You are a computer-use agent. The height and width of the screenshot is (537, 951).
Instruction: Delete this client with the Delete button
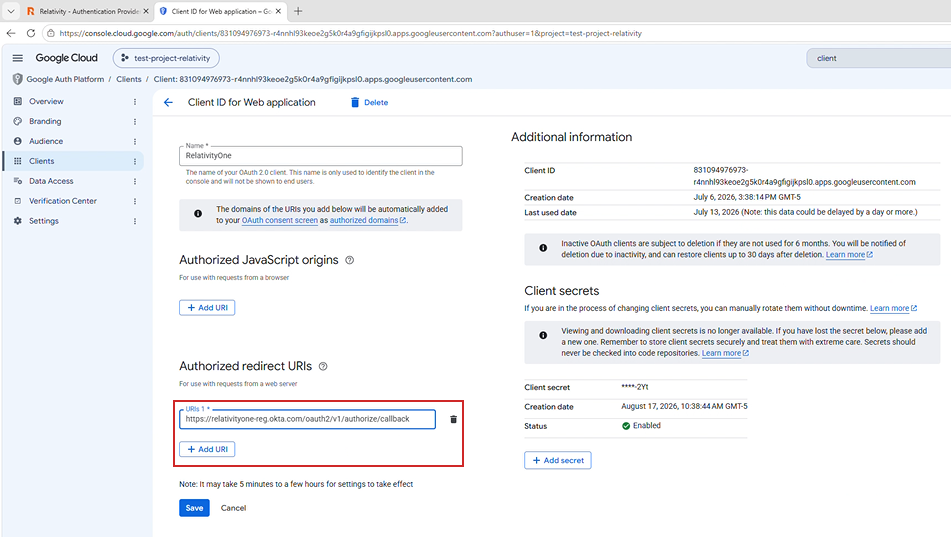369,103
